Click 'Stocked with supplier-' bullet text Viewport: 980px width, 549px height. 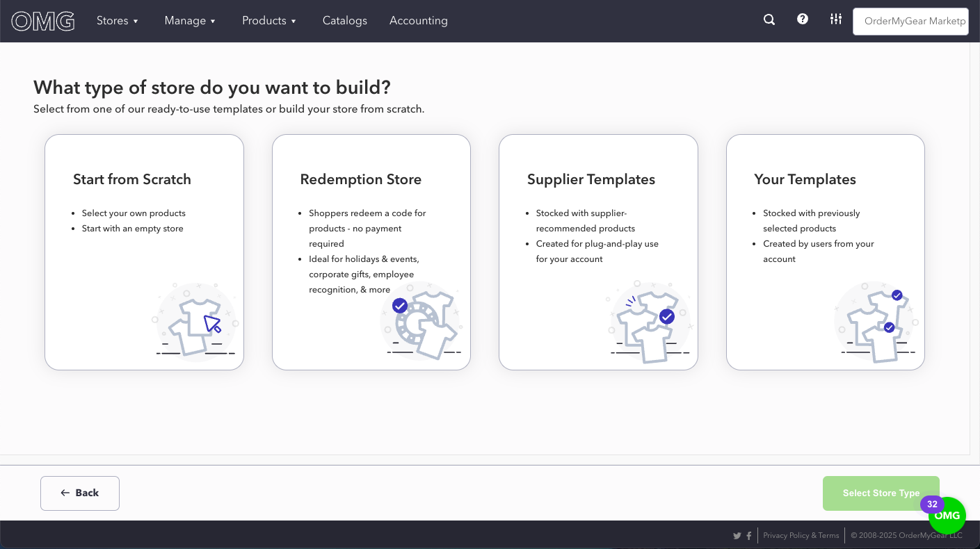581,213
